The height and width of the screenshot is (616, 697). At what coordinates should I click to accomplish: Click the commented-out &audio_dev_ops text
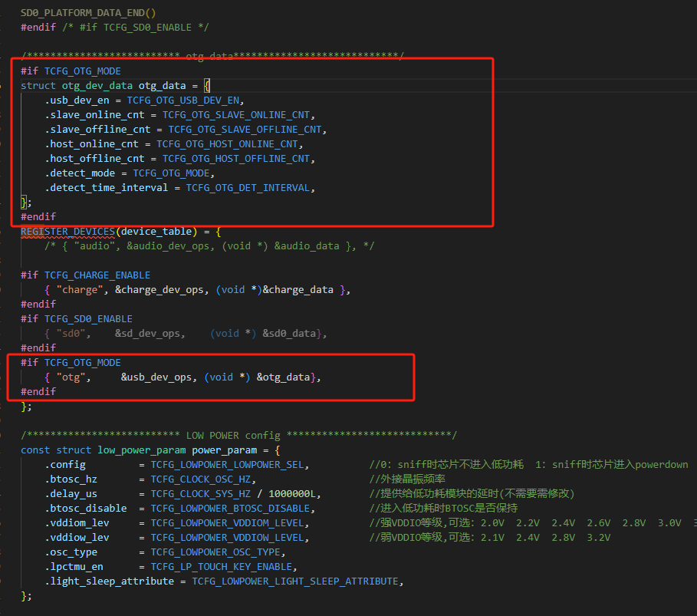click(x=168, y=246)
